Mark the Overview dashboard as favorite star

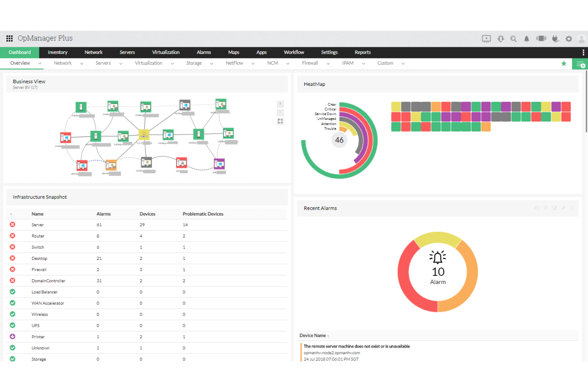tap(564, 63)
